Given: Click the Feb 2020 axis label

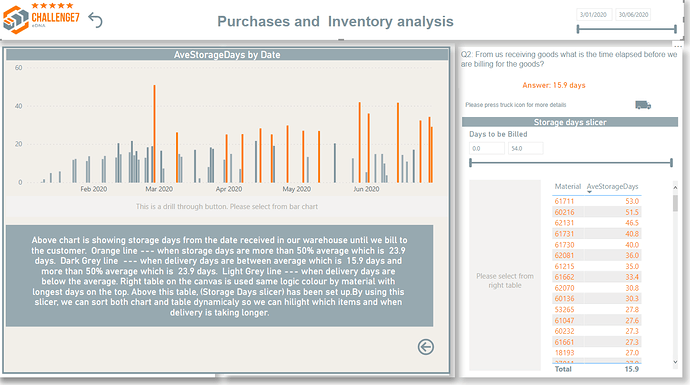Looking at the screenshot, I should pos(93,189).
